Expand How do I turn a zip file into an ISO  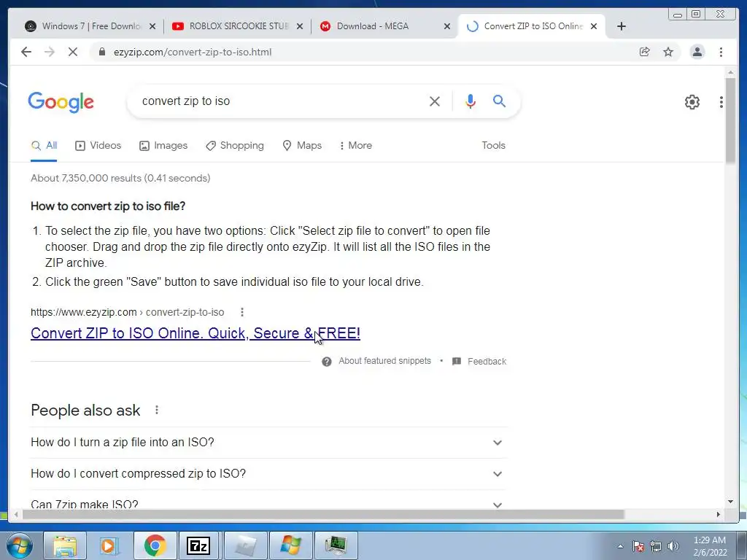click(x=268, y=443)
